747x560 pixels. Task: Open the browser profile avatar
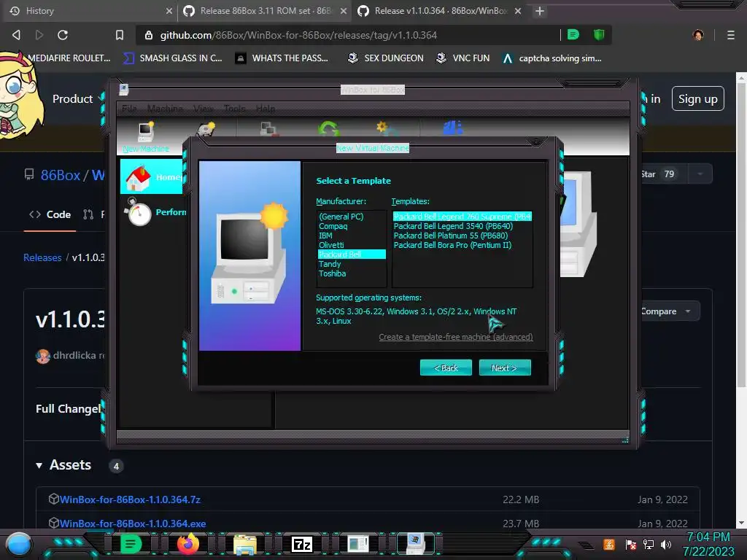tap(698, 35)
